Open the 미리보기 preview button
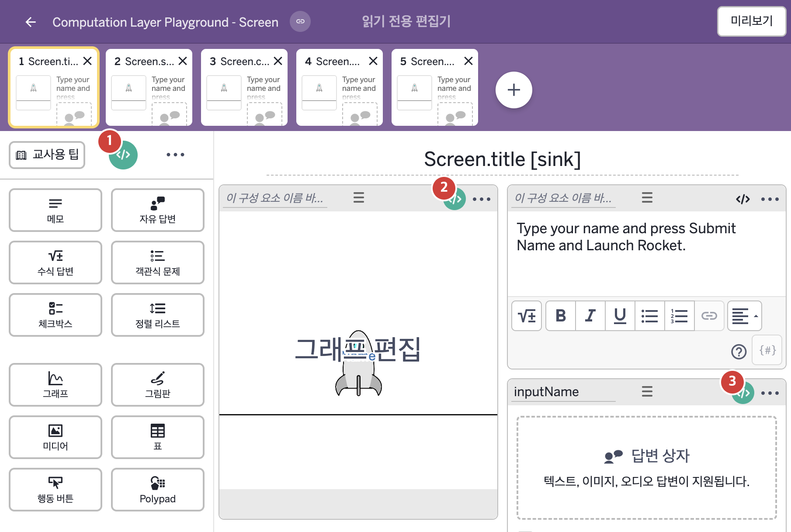 click(752, 21)
